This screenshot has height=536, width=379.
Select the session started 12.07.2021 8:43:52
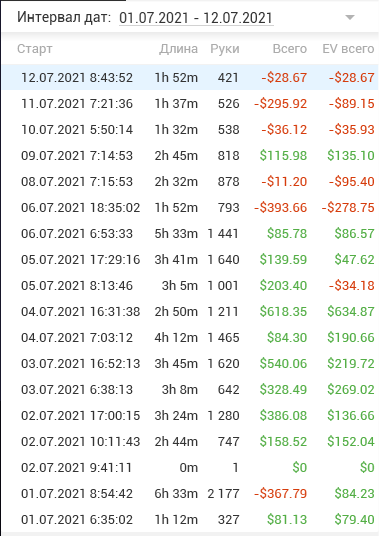[x=190, y=77]
